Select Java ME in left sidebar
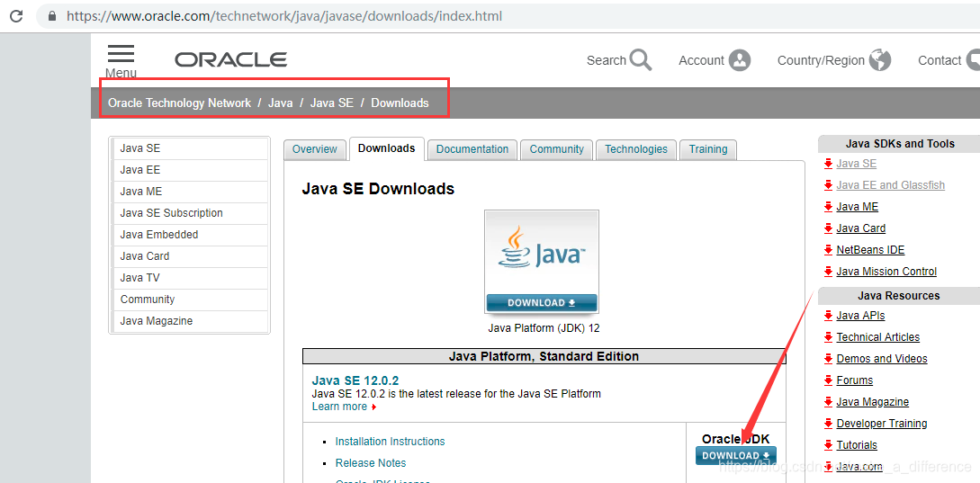Viewport: 980px width, 483px height. [189, 192]
